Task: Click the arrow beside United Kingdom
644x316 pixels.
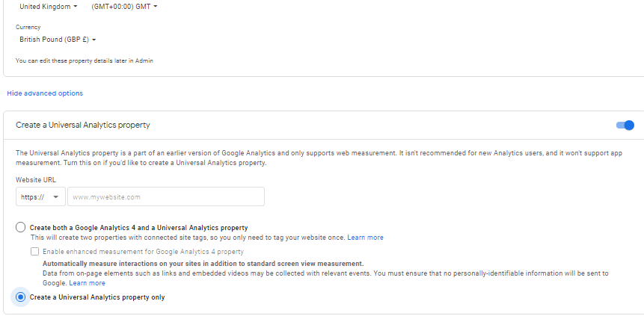Action: tap(75, 7)
